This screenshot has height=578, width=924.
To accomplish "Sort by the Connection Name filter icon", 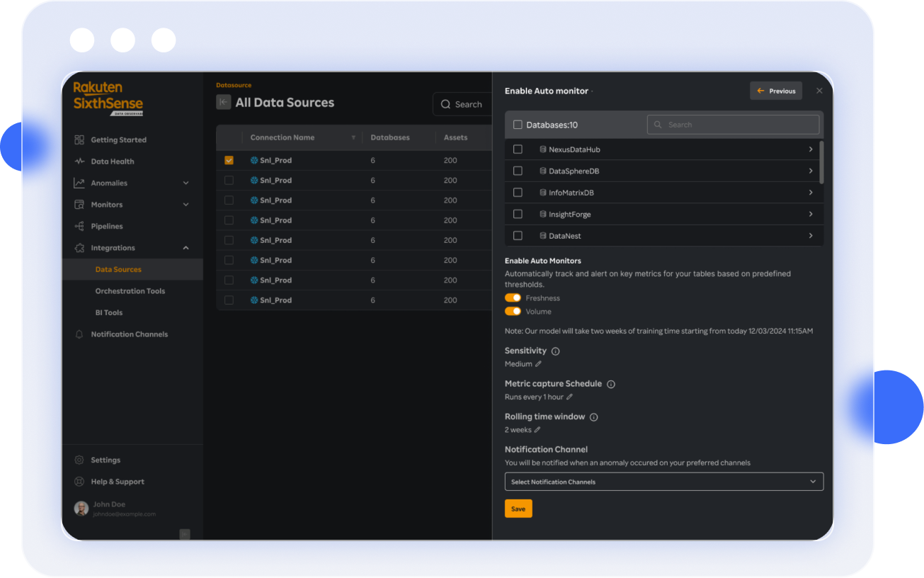I will (x=353, y=137).
